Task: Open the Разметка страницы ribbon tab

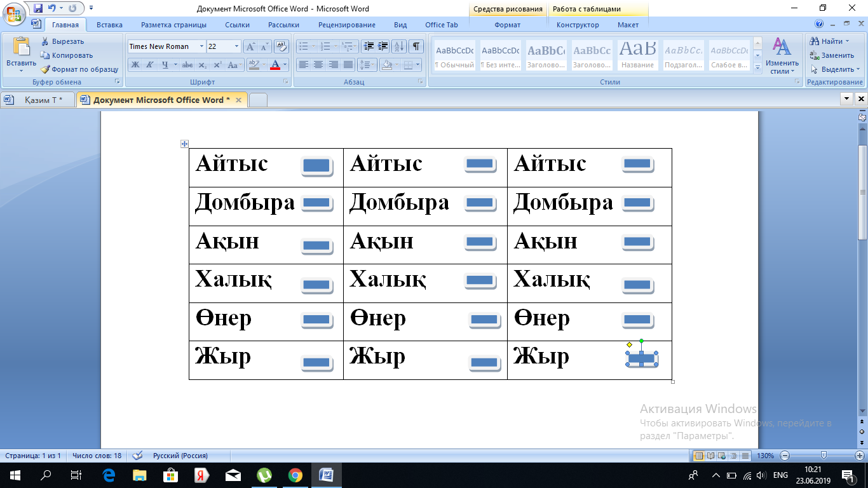Action: point(173,25)
